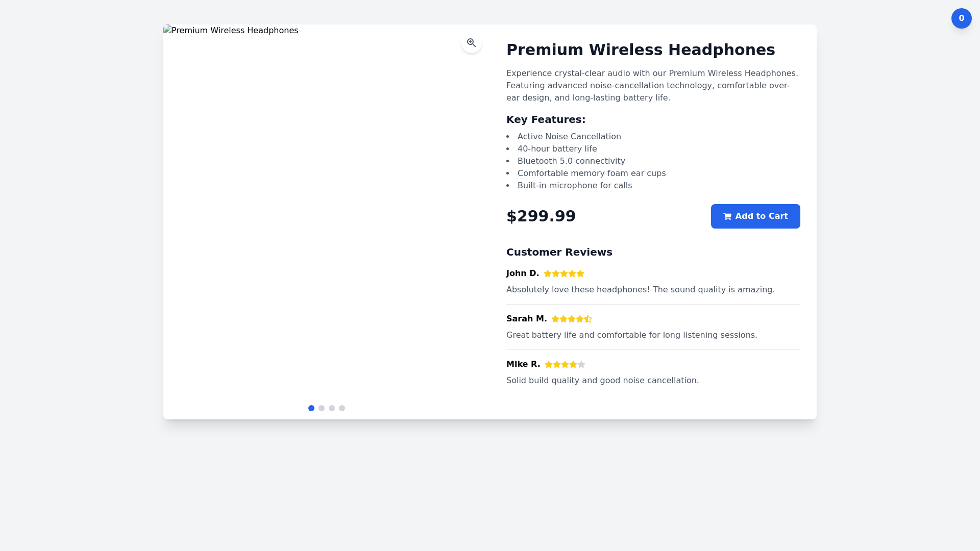
Task: Click the zoom magnifier icon on product image
Action: click(471, 43)
